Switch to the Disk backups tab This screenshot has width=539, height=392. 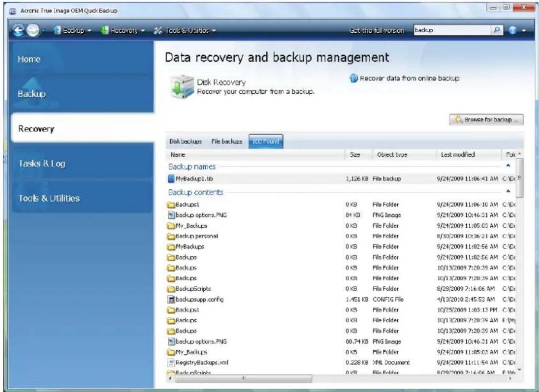[185, 141]
